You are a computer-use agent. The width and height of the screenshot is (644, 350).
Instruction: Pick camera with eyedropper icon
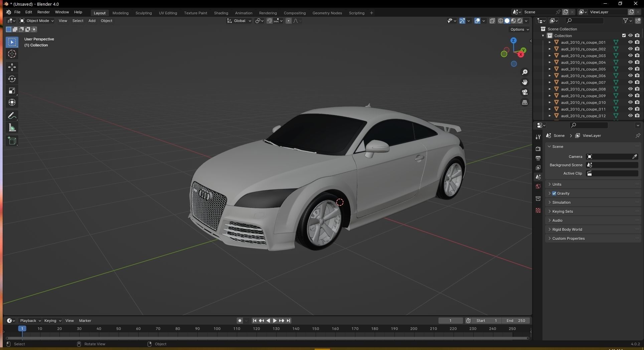click(x=634, y=157)
